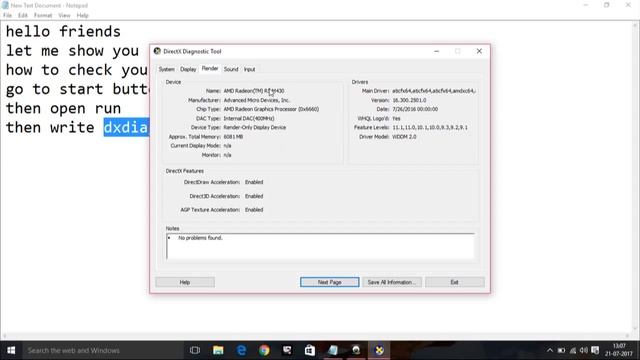Open the Sound tab
The image size is (640, 360).
click(231, 69)
